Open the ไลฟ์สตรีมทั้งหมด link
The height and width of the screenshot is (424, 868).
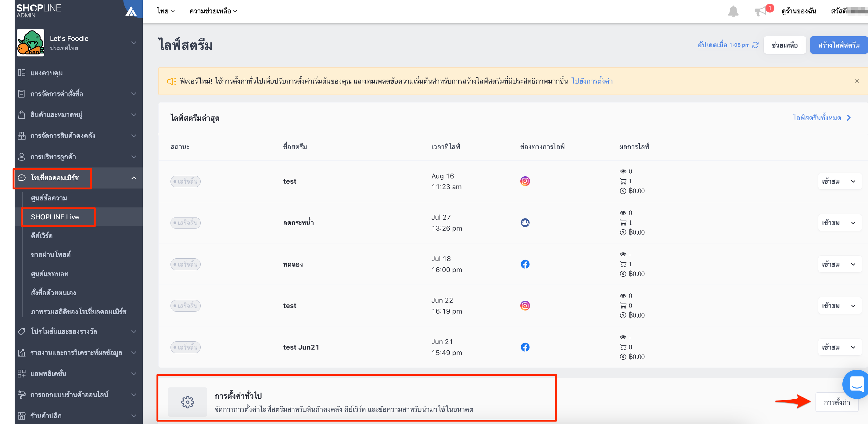(822, 118)
